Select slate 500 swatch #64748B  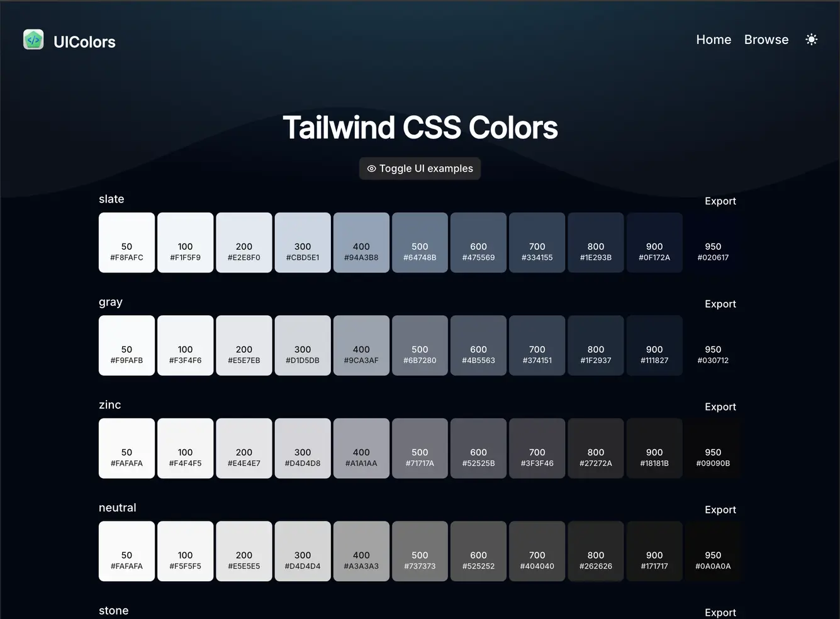(x=420, y=243)
